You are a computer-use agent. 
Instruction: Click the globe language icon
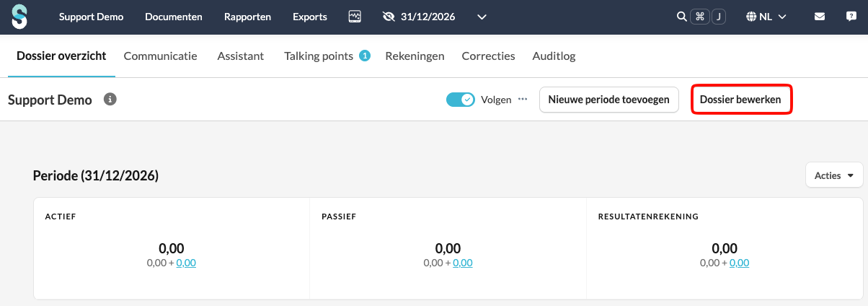click(750, 17)
